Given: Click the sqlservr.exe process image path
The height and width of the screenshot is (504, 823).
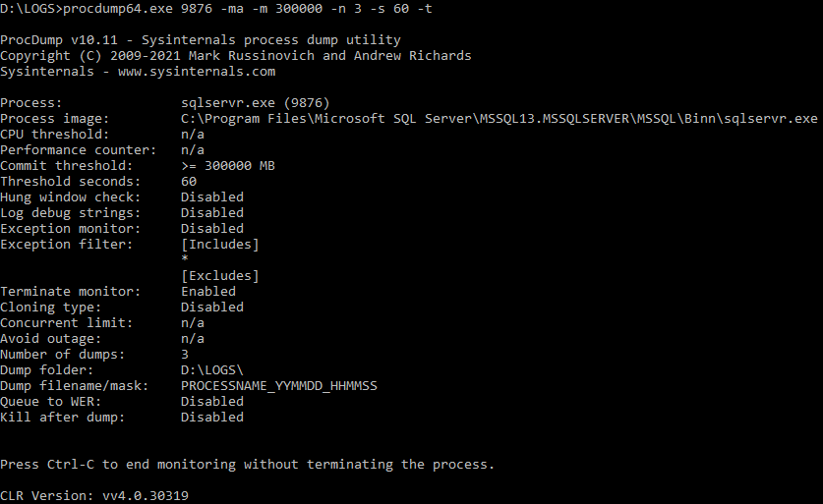Looking at the screenshot, I should coord(500,119).
